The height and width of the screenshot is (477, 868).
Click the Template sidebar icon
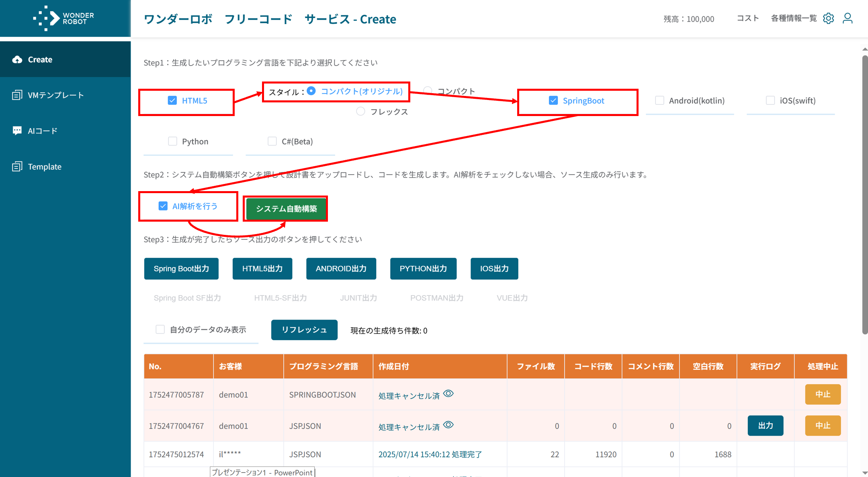tap(17, 167)
